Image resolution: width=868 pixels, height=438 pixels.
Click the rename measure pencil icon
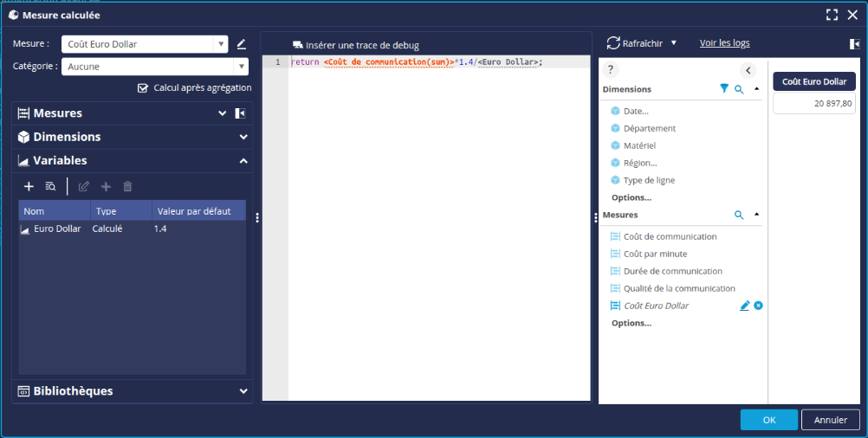[x=242, y=44]
